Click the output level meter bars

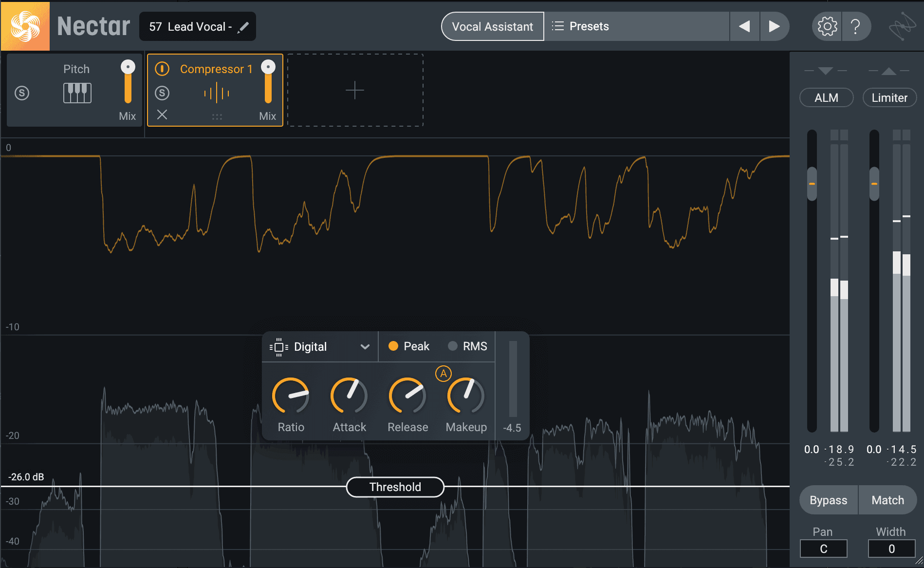902,281
